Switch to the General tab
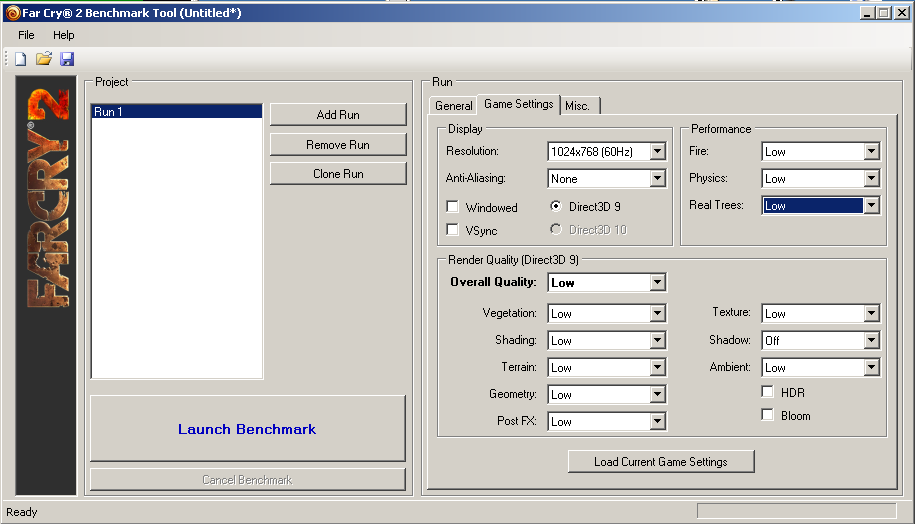 pos(453,106)
